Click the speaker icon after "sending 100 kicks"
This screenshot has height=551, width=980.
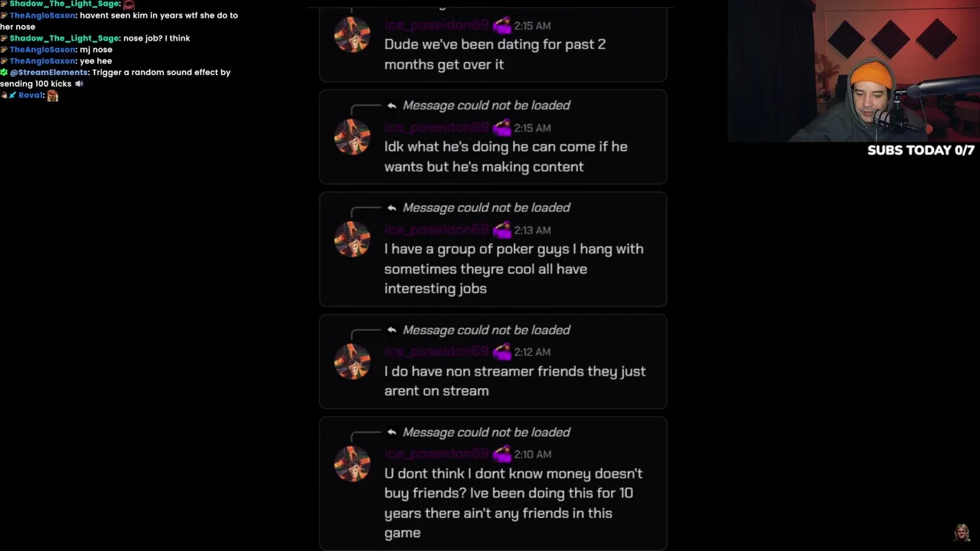(x=79, y=84)
